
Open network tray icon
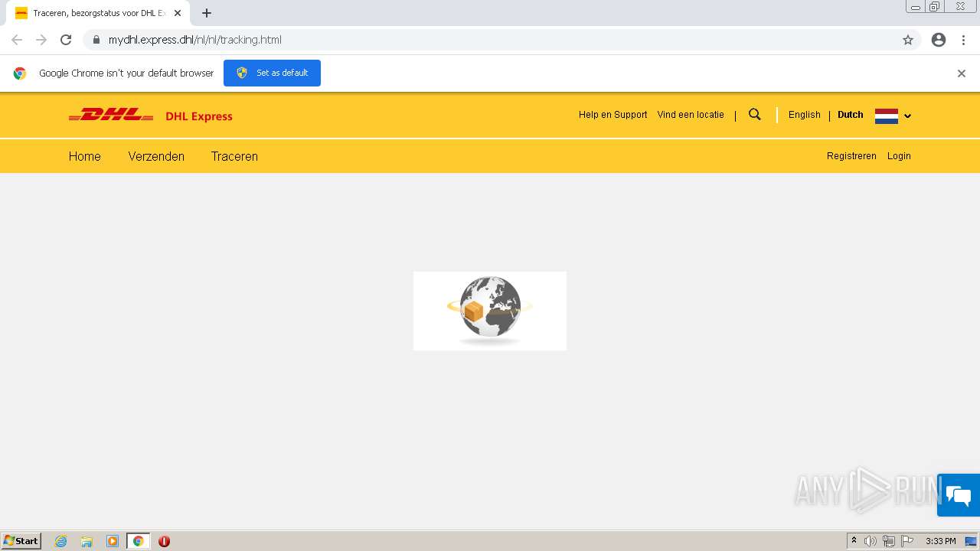[889, 541]
